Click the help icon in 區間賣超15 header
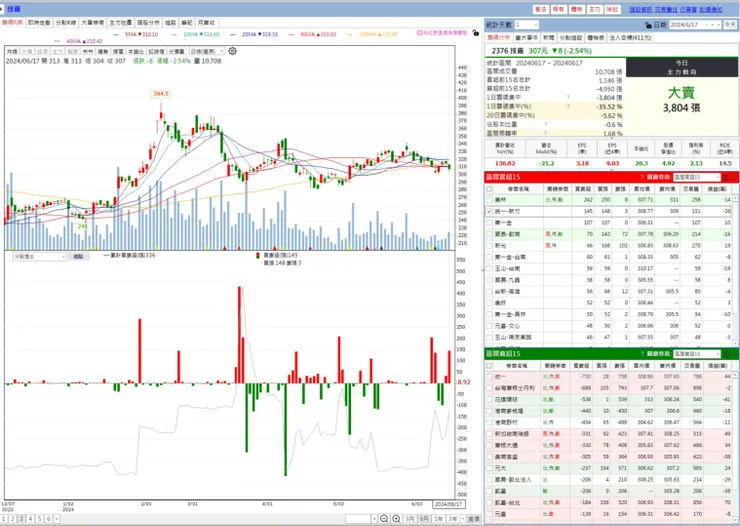Image resolution: width=740 pixels, height=526 pixels. (x=642, y=353)
